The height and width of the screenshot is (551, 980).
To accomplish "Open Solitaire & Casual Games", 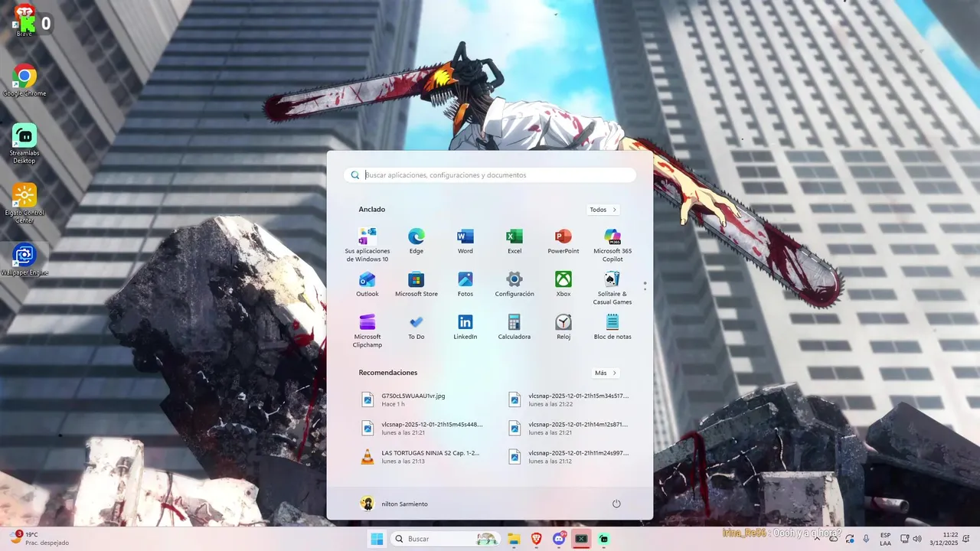I will click(x=612, y=288).
